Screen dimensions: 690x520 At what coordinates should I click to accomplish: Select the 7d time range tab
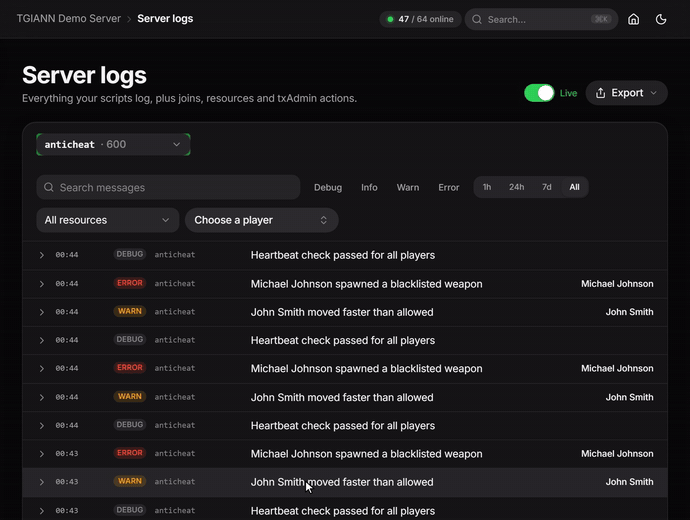click(547, 187)
